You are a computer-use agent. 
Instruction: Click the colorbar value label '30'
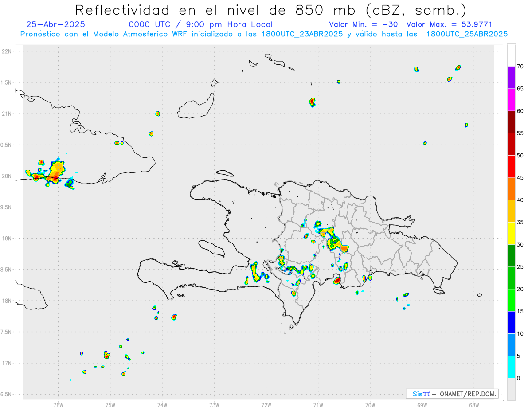[520, 245]
